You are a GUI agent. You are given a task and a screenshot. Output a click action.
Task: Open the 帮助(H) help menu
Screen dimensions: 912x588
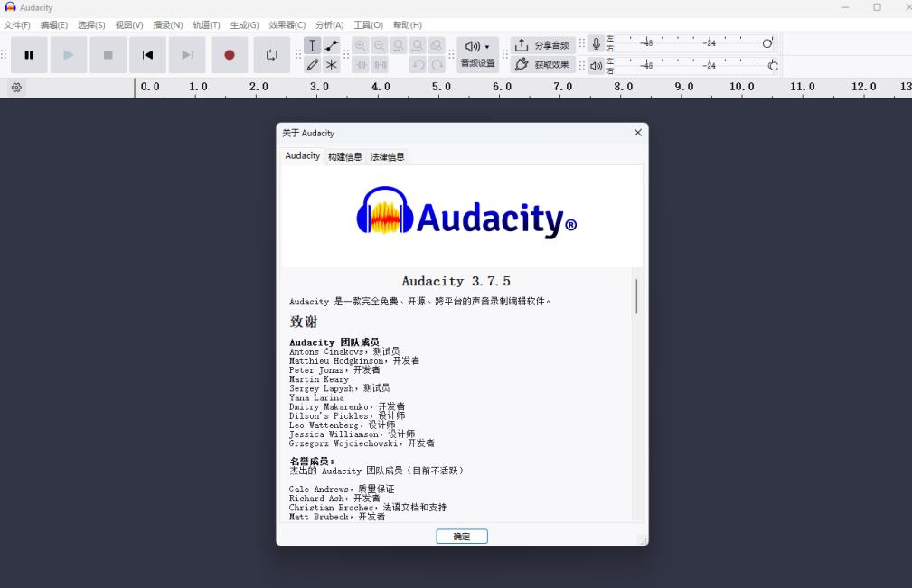pyautogui.click(x=407, y=25)
